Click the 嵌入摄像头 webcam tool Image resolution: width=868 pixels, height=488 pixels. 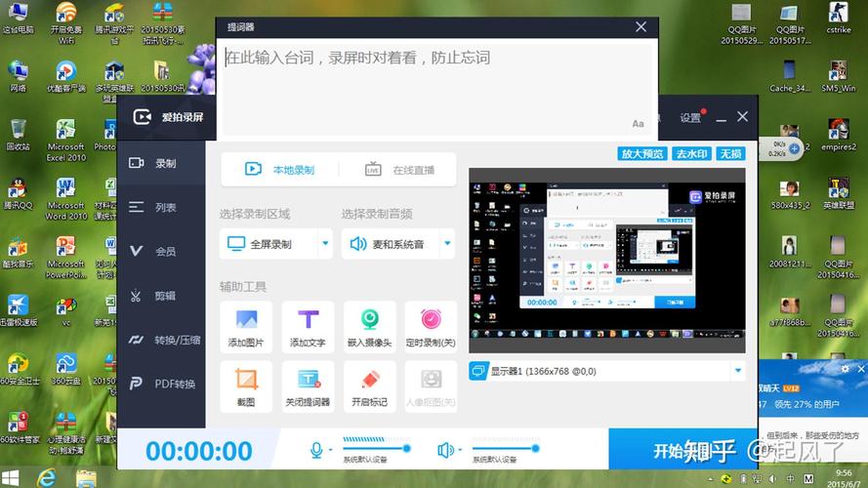[x=370, y=327]
